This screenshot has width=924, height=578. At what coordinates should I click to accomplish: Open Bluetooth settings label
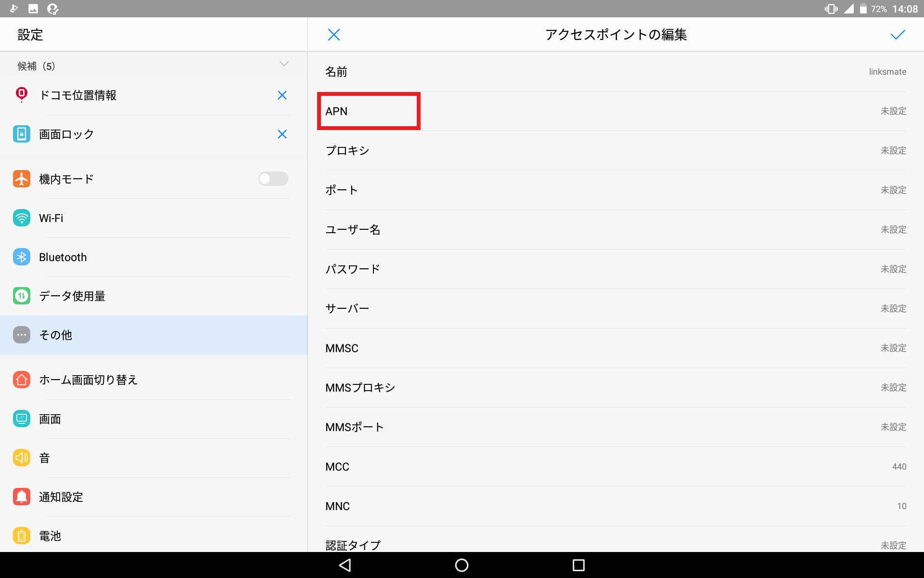coord(63,257)
